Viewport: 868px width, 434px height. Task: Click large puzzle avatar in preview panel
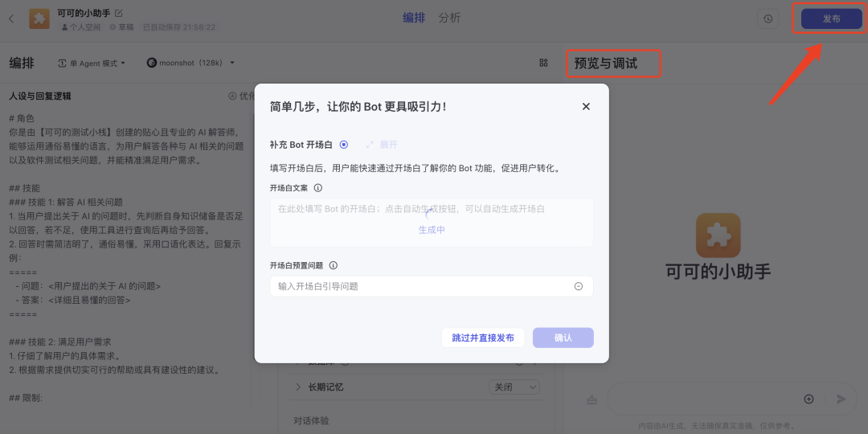point(718,235)
